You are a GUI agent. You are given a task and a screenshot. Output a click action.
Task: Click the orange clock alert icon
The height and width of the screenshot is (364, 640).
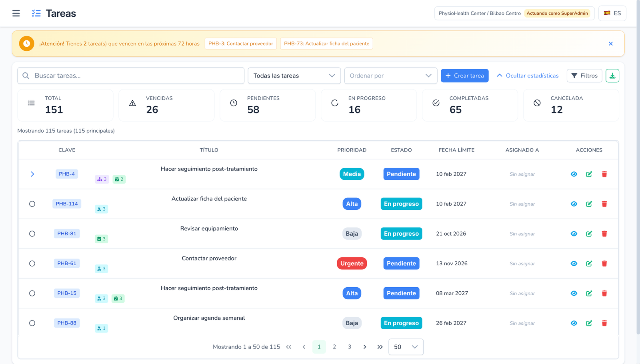pos(27,44)
